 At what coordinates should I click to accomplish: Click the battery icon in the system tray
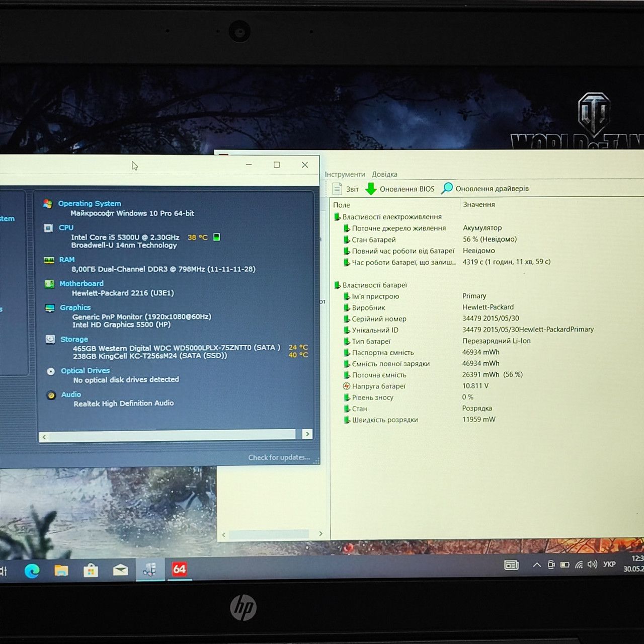point(565,565)
